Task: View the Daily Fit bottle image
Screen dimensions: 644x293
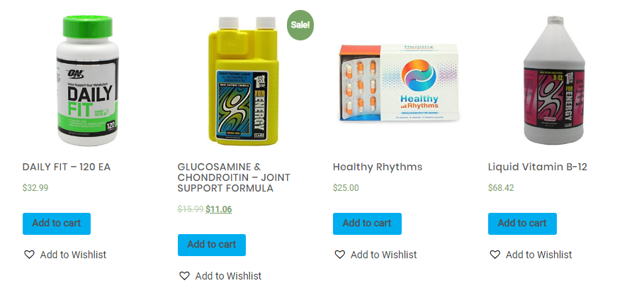Action: click(87, 80)
